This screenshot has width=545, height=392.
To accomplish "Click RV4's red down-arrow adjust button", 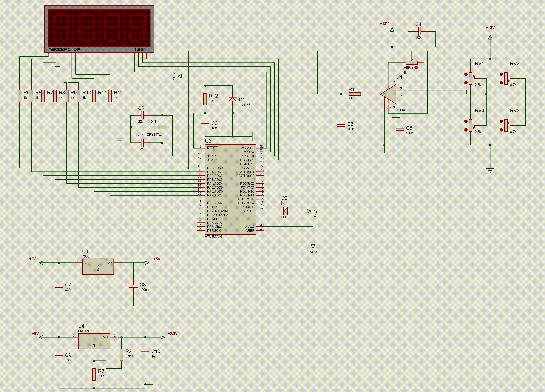I will point(466,130).
